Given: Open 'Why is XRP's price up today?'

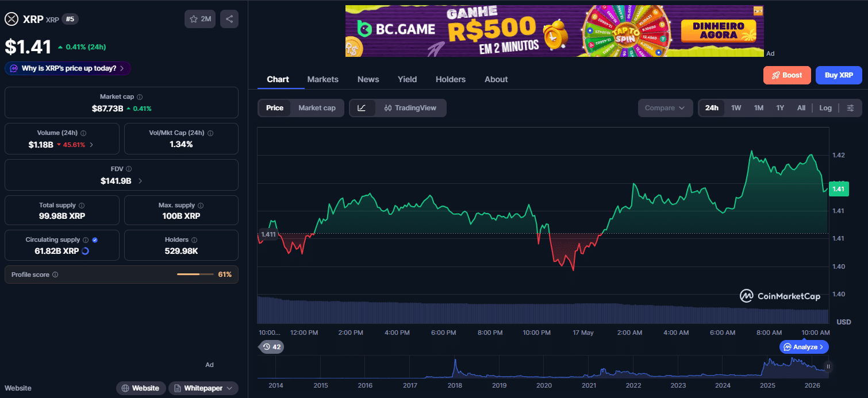Looking at the screenshot, I should 68,68.
